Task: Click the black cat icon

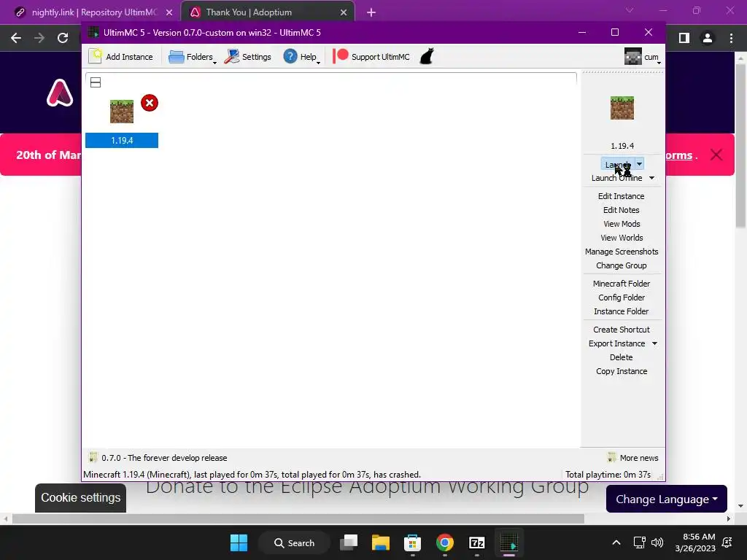Action: (427, 56)
